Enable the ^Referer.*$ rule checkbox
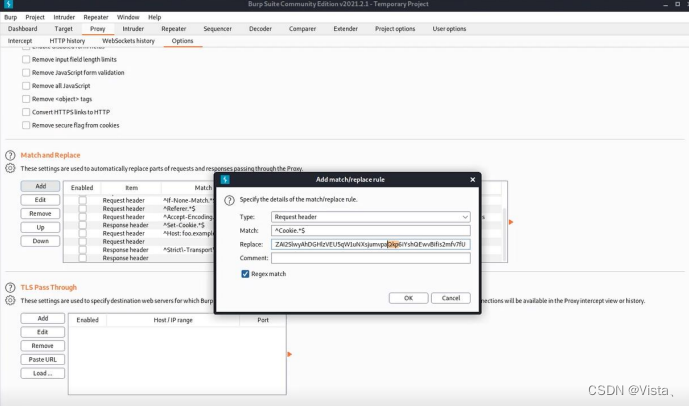Screen dimensions: 689x406 click(x=83, y=208)
